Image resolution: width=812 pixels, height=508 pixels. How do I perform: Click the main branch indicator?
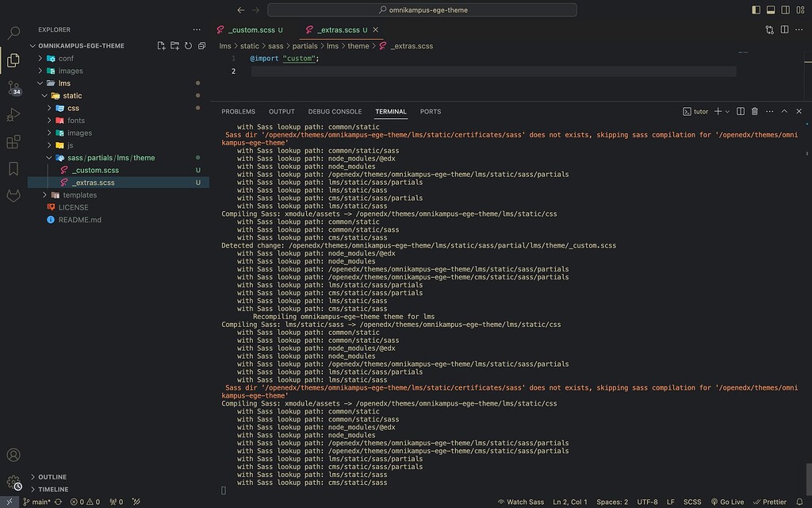click(x=37, y=502)
